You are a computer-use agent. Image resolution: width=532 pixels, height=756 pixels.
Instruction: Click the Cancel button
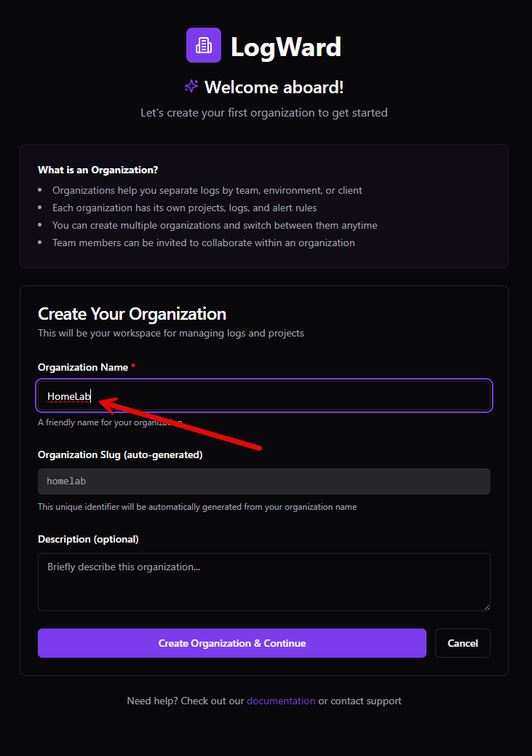[462, 643]
